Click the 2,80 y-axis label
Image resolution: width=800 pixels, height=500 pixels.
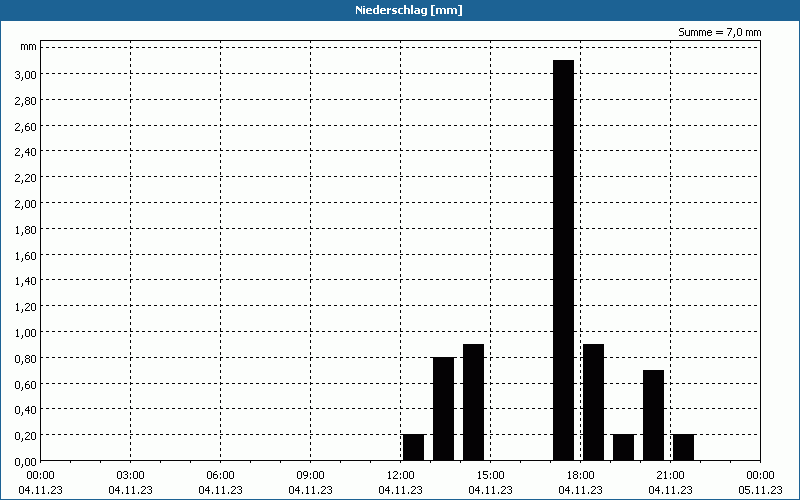click(26, 101)
